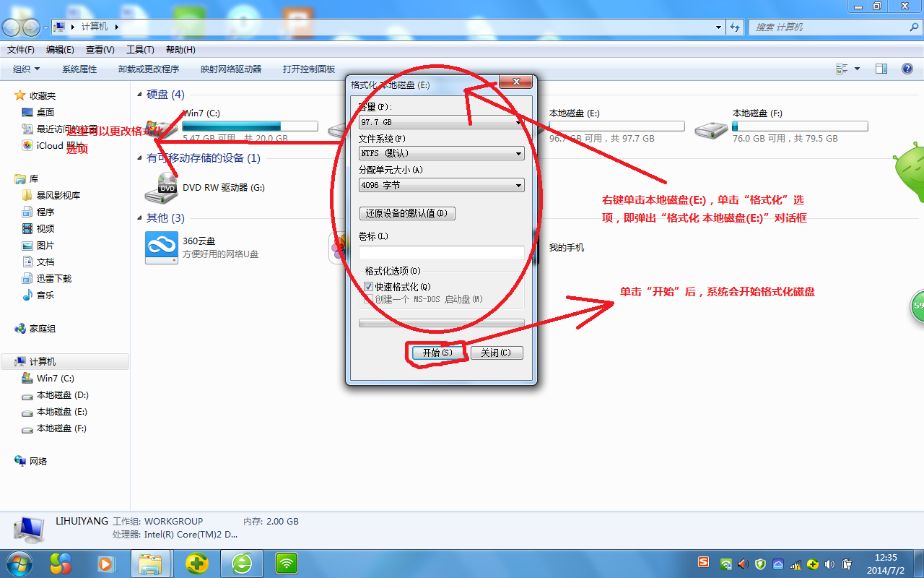Open Windows Explorer from the taskbar
The height and width of the screenshot is (578, 924).
[150, 563]
